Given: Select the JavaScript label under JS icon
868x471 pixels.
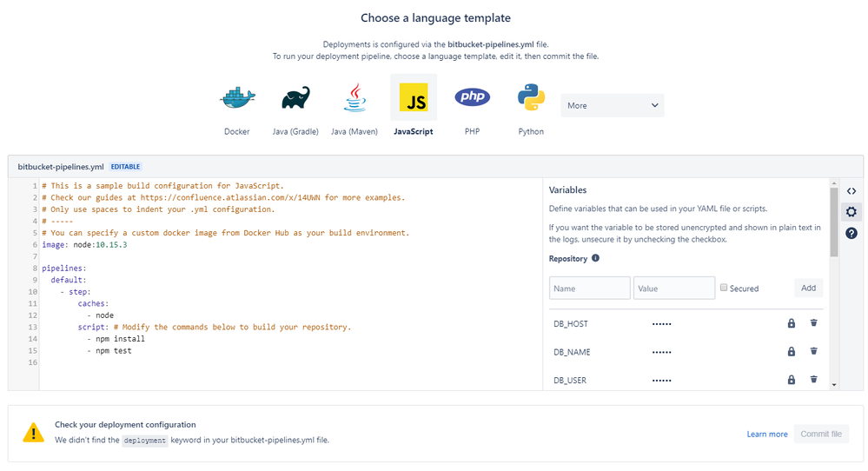Looking at the screenshot, I should [x=414, y=132].
